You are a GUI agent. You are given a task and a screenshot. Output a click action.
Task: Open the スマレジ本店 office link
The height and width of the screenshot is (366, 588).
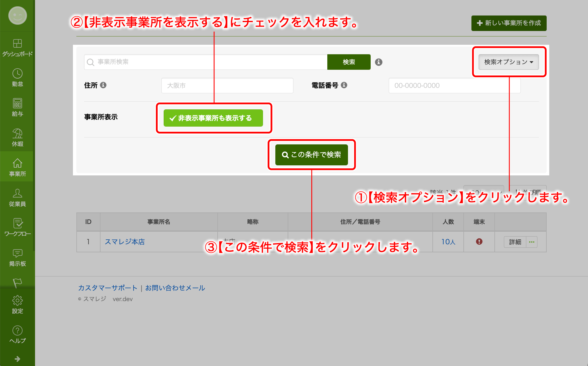[125, 242]
